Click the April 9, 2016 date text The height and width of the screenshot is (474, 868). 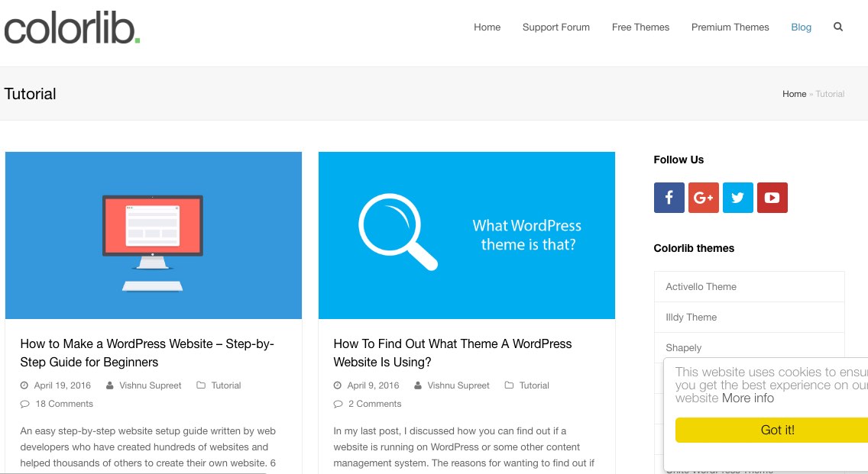pyautogui.click(x=373, y=385)
